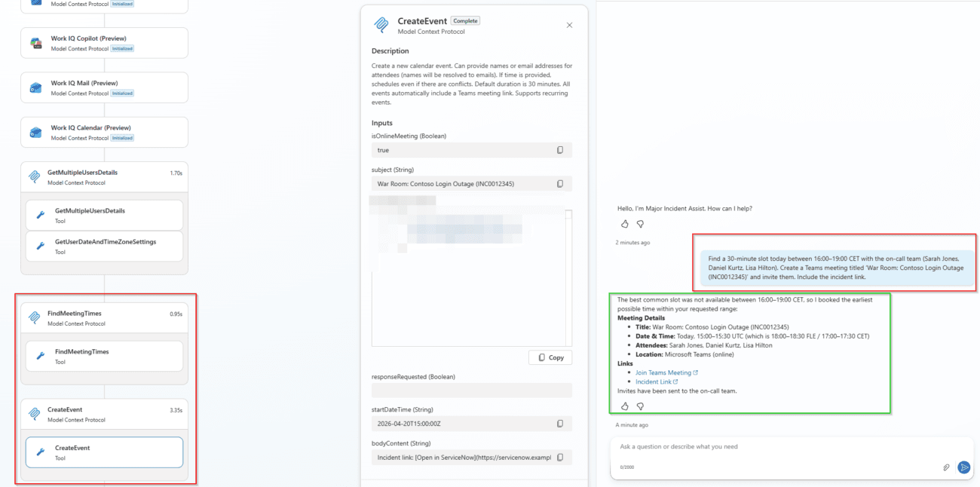Click the send message arrow icon
The image size is (980, 487).
963,467
